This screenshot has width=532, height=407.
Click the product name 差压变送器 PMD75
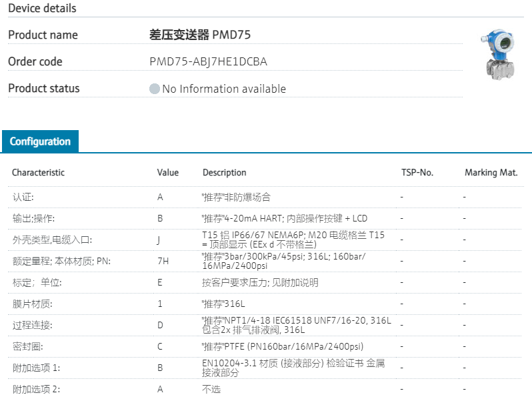(x=199, y=35)
